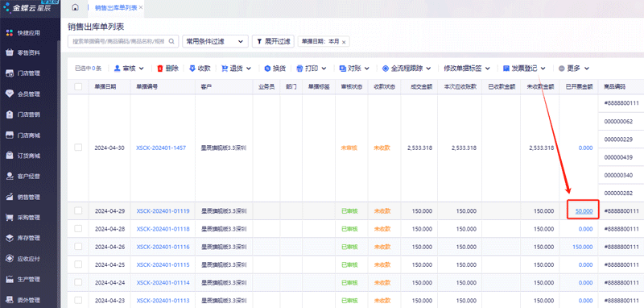Screen dimensions: 644x308
Task: Check the row XSCK-202401-01113 checkbox
Action: pos(78,300)
